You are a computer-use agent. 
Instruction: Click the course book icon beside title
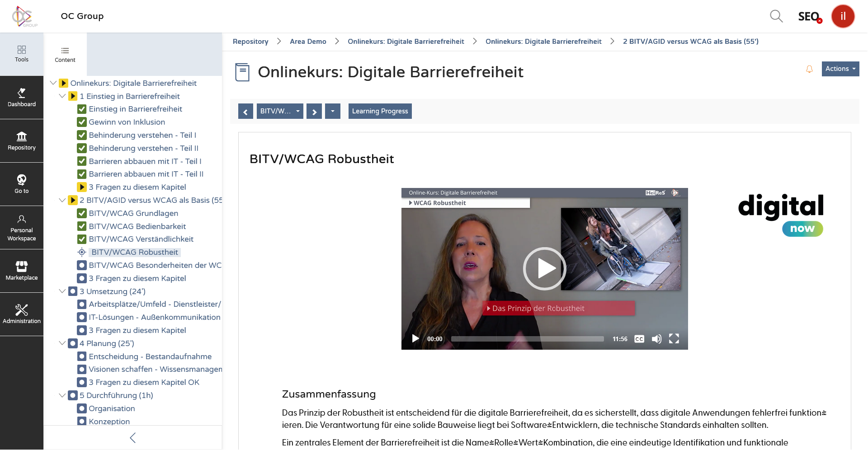coord(242,72)
